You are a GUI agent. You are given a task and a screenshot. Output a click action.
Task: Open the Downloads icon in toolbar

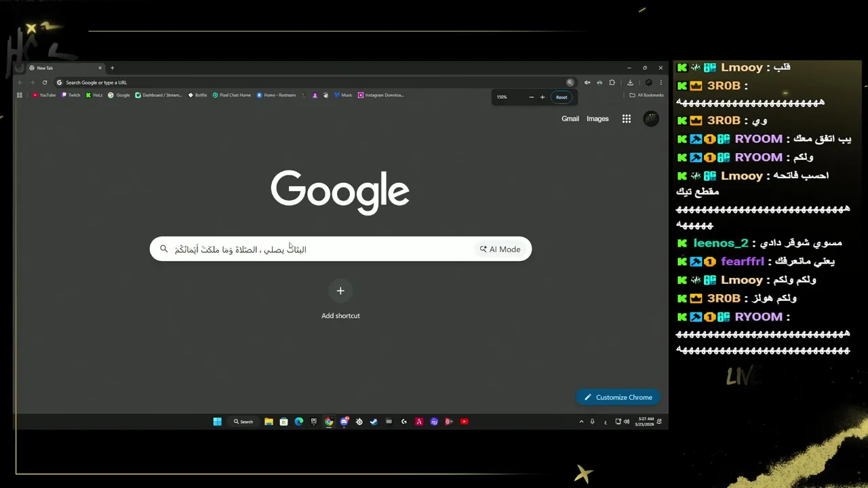(x=630, y=83)
